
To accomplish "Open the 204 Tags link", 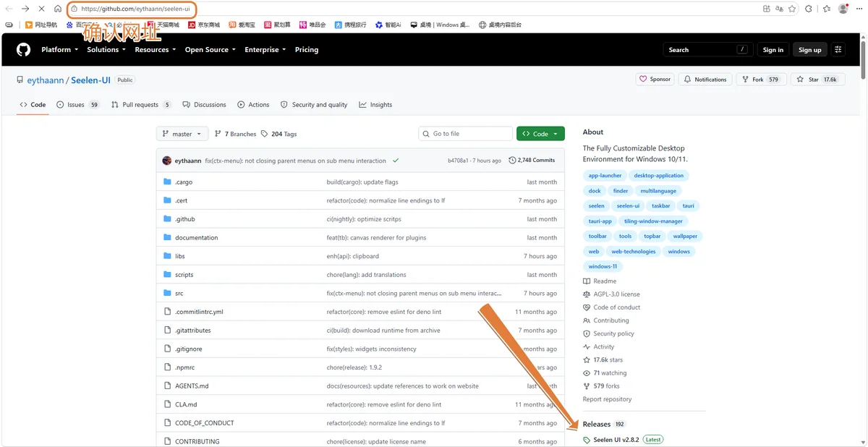I will tap(278, 134).
